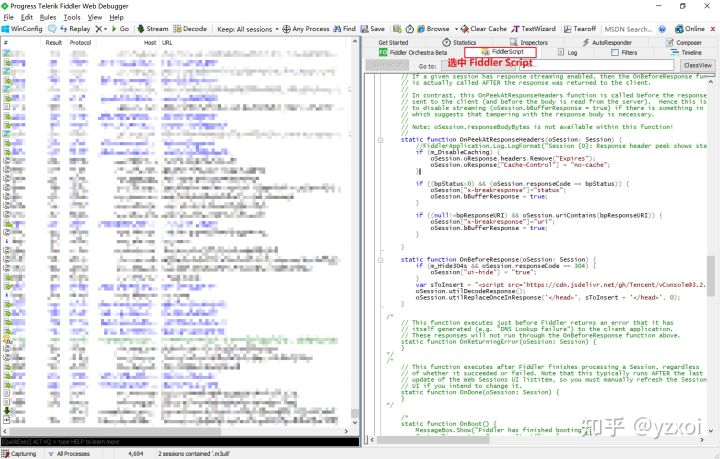Click the blue help icon near MSDN Search

(662, 29)
